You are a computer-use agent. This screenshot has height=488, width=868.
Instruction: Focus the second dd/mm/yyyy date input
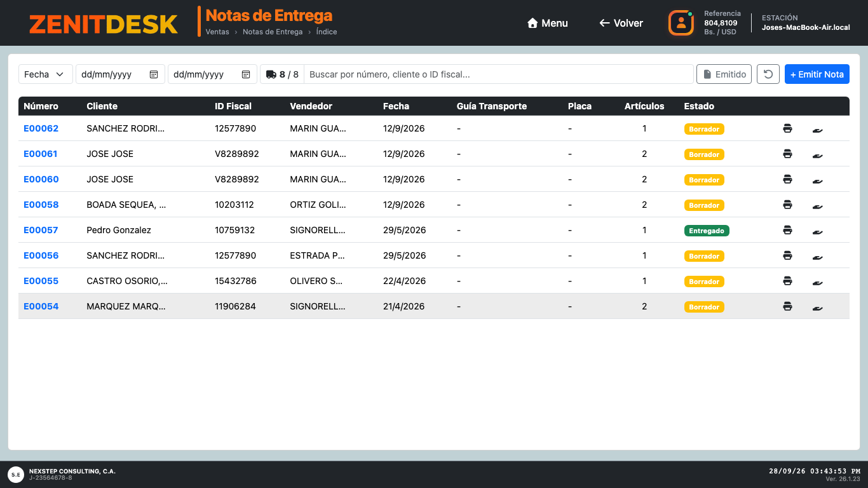pyautogui.click(x=212, y=74)
